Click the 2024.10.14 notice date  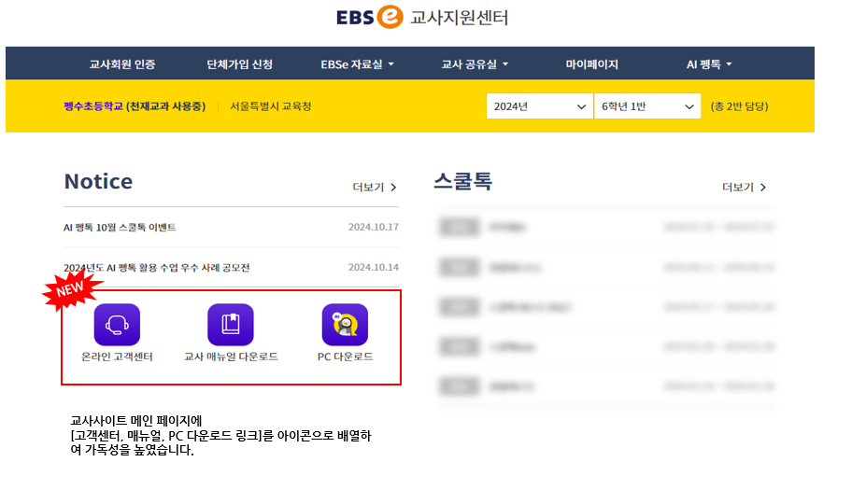[x=374, y=267]
